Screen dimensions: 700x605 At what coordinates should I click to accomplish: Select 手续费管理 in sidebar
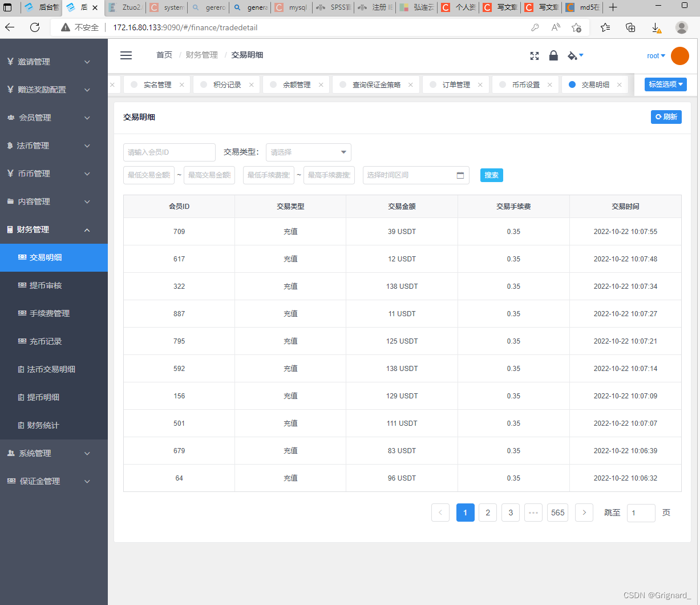click(54, 313)
